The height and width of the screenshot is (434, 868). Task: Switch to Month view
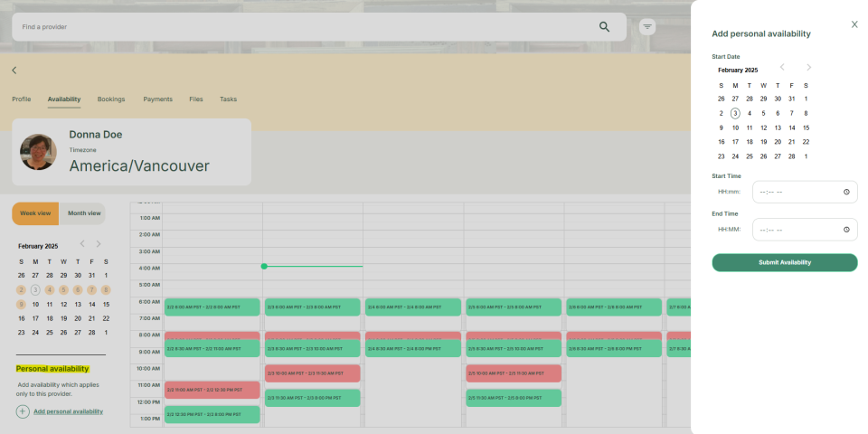(83, 213)
